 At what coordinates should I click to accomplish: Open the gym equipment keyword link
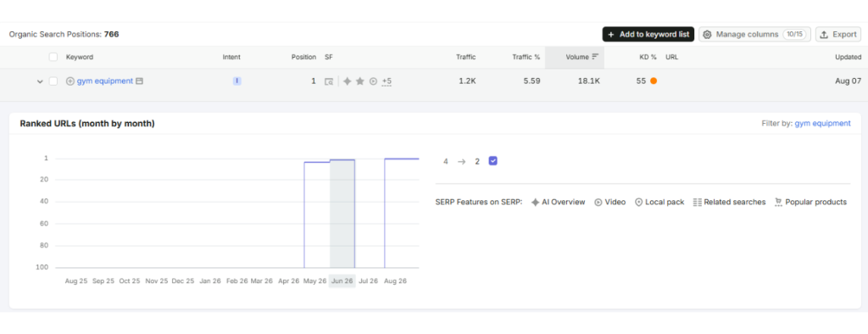[x=104, y=81]
